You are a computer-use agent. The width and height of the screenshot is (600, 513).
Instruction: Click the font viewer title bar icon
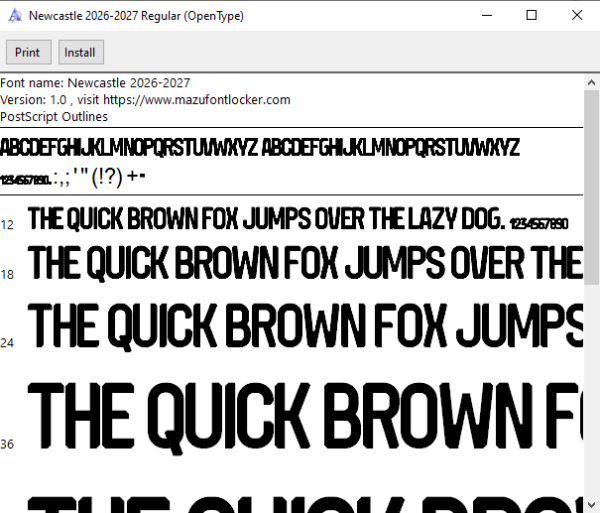pyautogui.click(x=15, y=16)
